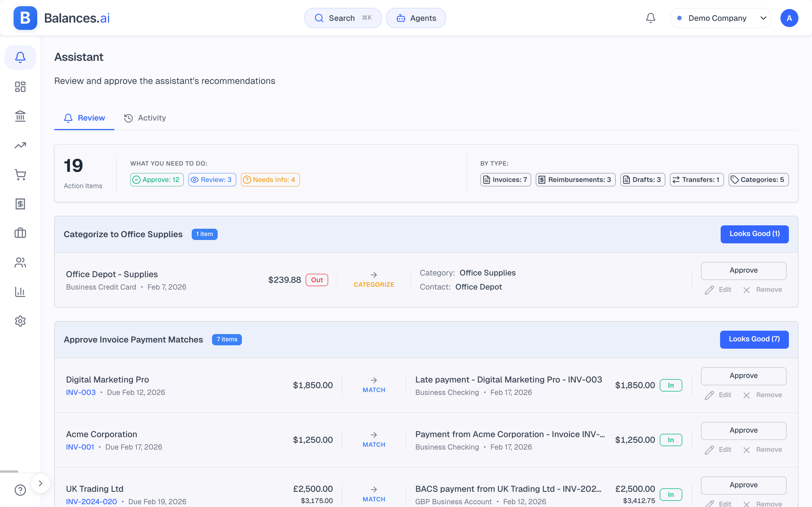Open settings with the gear icon
The image size is (812, 507).
tap(20, 321)
